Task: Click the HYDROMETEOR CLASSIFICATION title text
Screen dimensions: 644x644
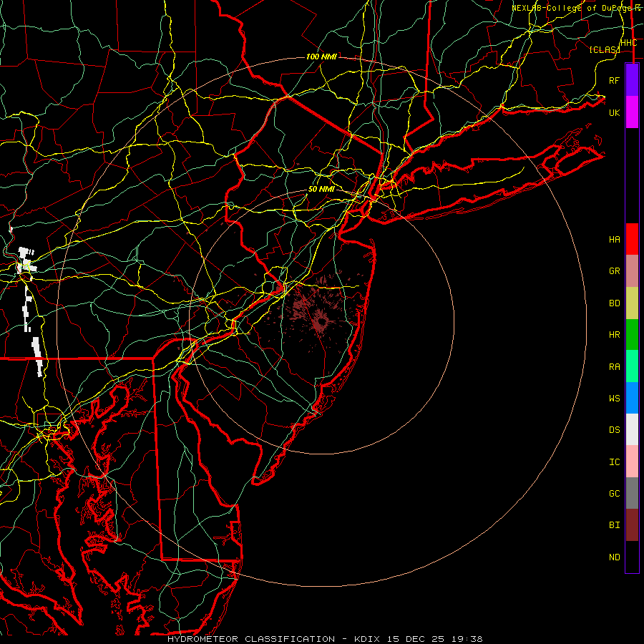Action: [x=251, y=639]
